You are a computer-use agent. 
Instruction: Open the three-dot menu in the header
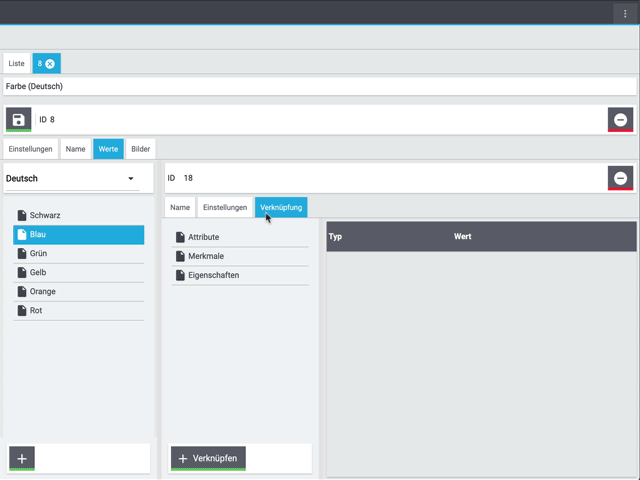click(625, 13)
